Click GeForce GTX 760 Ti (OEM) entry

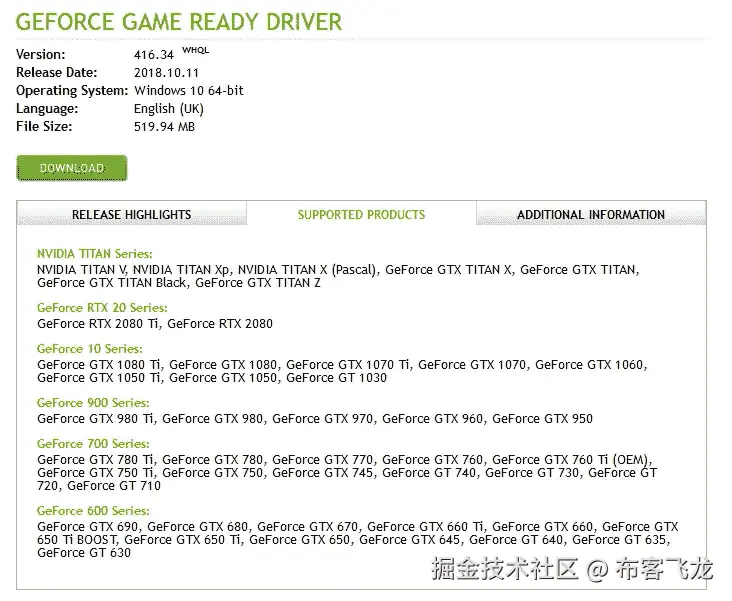click(570, 460)
